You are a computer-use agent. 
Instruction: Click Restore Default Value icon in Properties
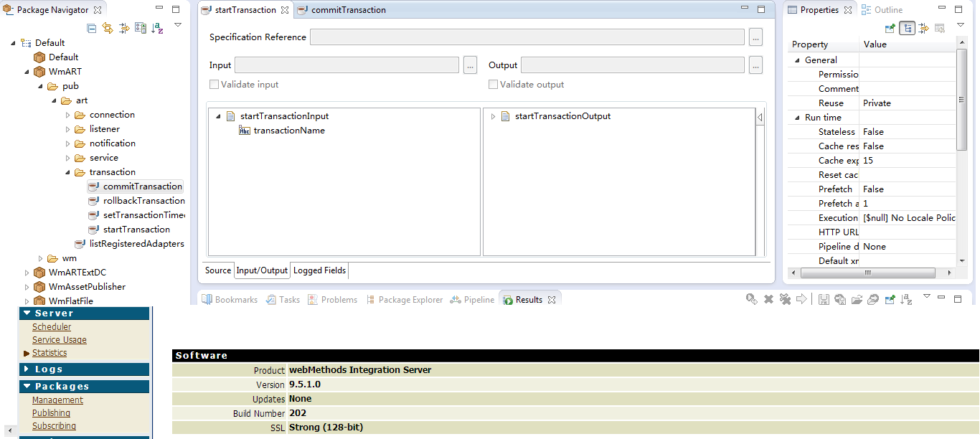coord(940,28)
